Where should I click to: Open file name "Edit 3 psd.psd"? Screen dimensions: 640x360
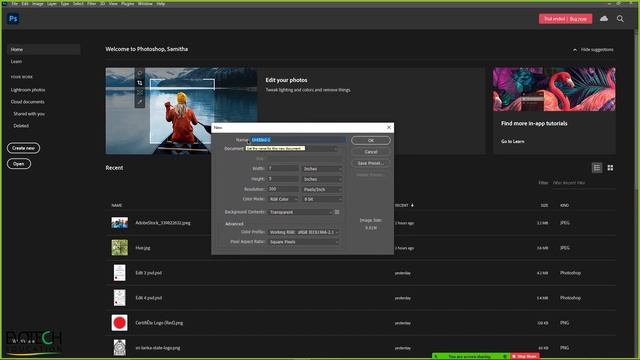[x=149, y=273]
